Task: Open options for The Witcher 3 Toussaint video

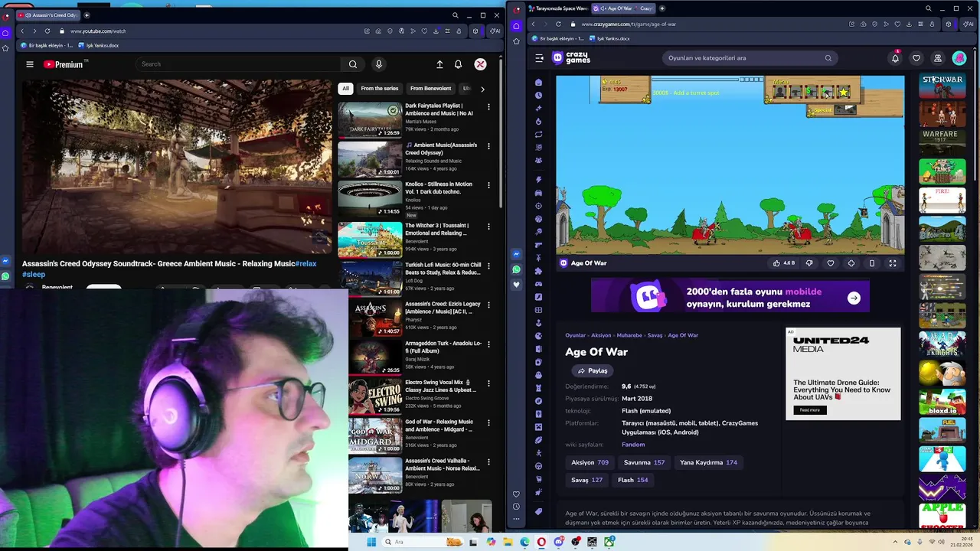Action: 488,227
